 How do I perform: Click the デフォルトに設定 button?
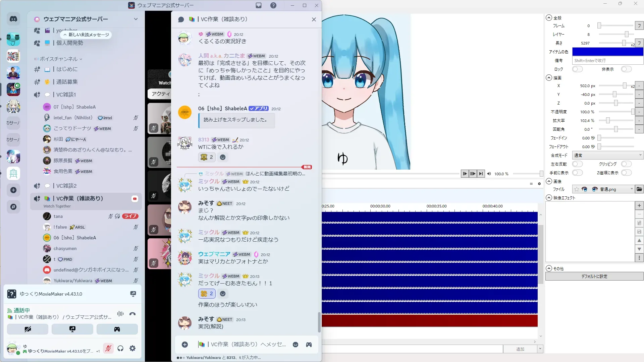click(x=594, y=277)
